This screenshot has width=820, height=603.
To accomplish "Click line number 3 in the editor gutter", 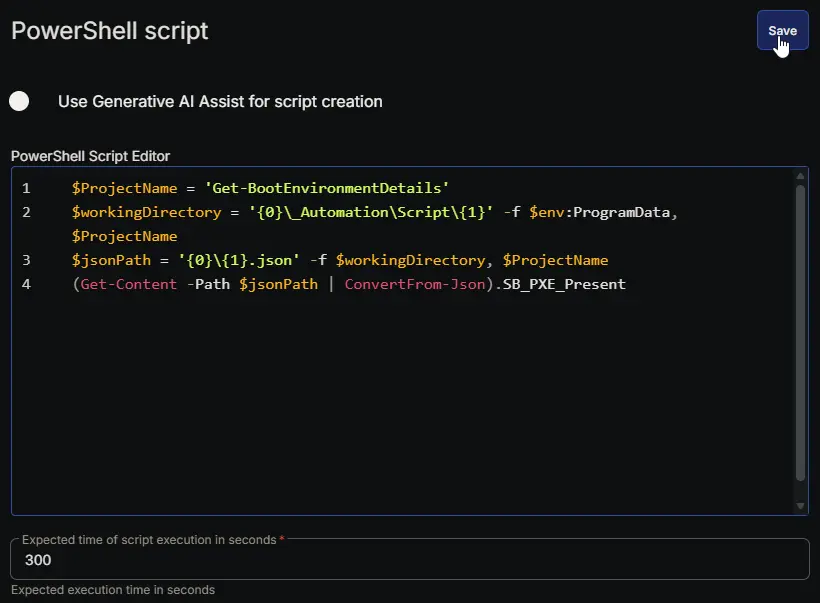I will click(x=26, y=260).
